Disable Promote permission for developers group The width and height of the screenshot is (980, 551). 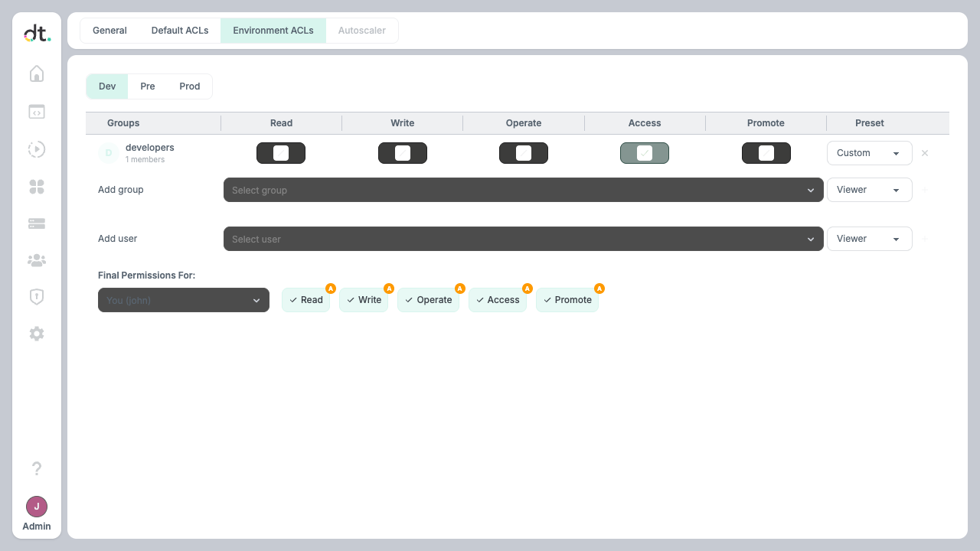pos(766,153)
